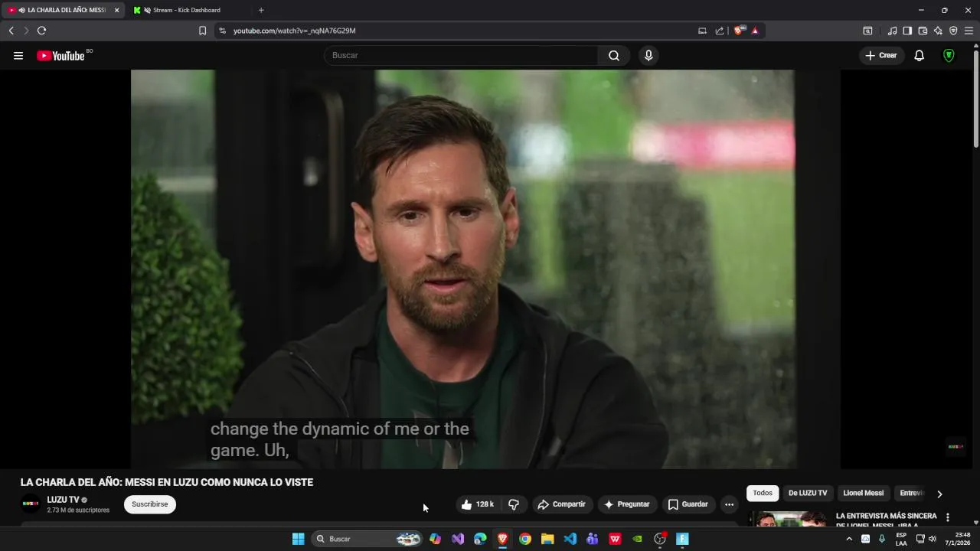Open Brave Shields lion icon
980x551 pixels.
738,31
